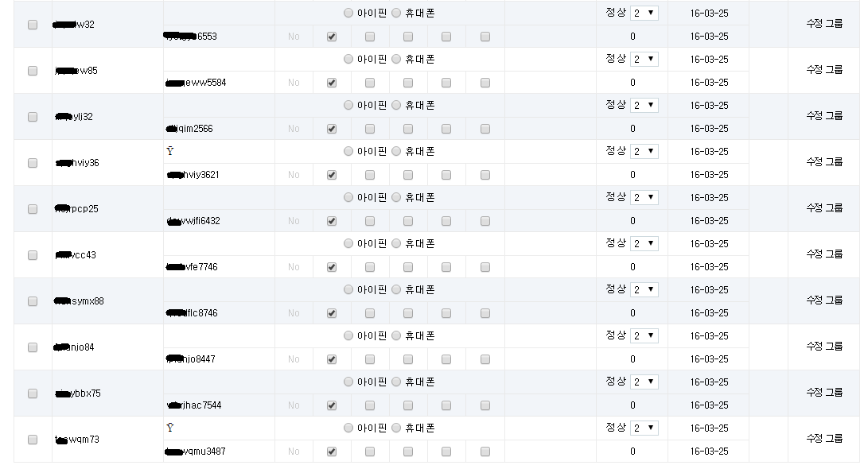This screenshot has height=469, width=868.
Task: Click the 수정 link for user w85
Action: click(815, 70)
